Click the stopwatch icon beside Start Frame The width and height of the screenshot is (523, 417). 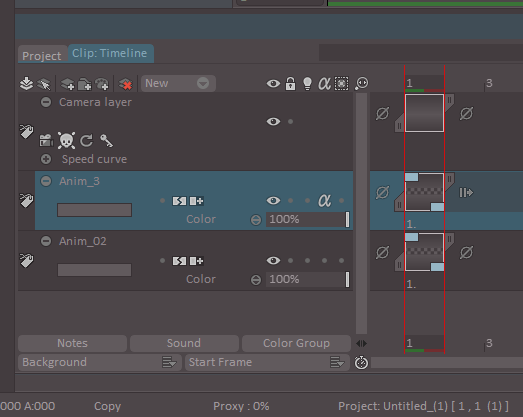click(361, 363)
